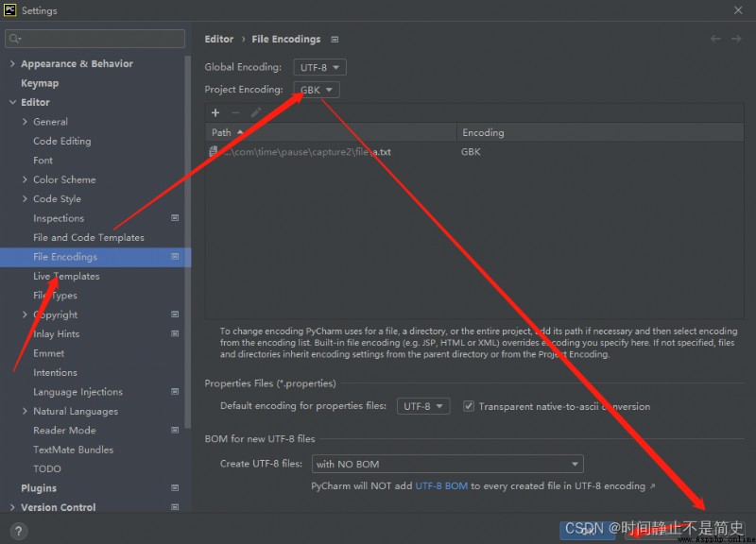The width and height of the screenshot is (756, 544).
Task: Expand the Natural Languages node
Action: 25,411
